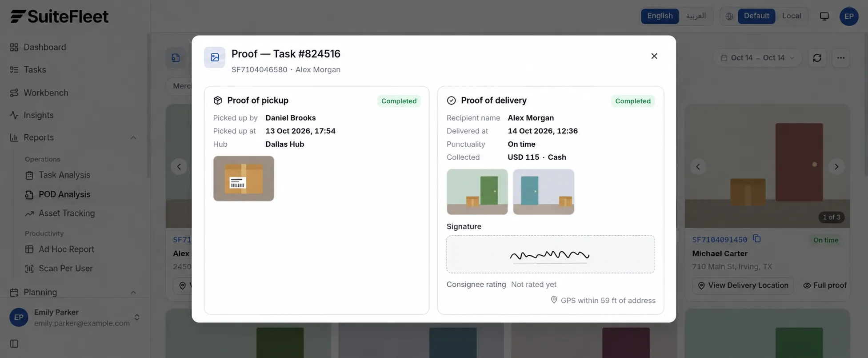Click the GPS within 59 ft of address text
The height and width of the screenshot is (358, 868).
tap(608, 301)
